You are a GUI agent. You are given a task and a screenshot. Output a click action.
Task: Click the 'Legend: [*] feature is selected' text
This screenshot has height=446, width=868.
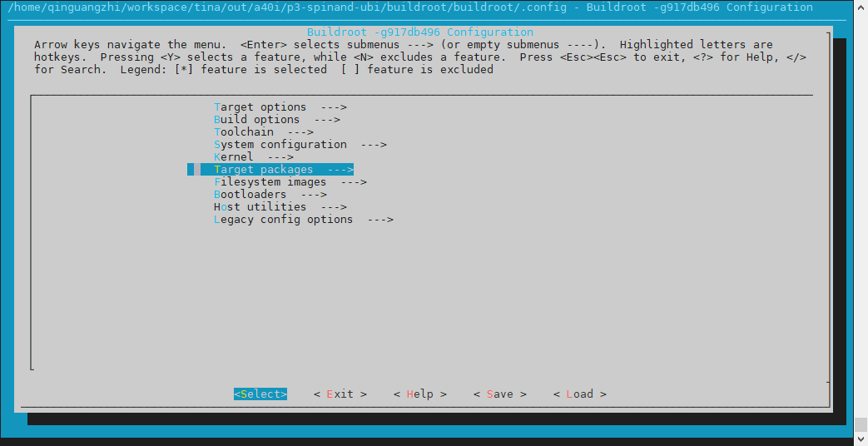pos(224,70)
